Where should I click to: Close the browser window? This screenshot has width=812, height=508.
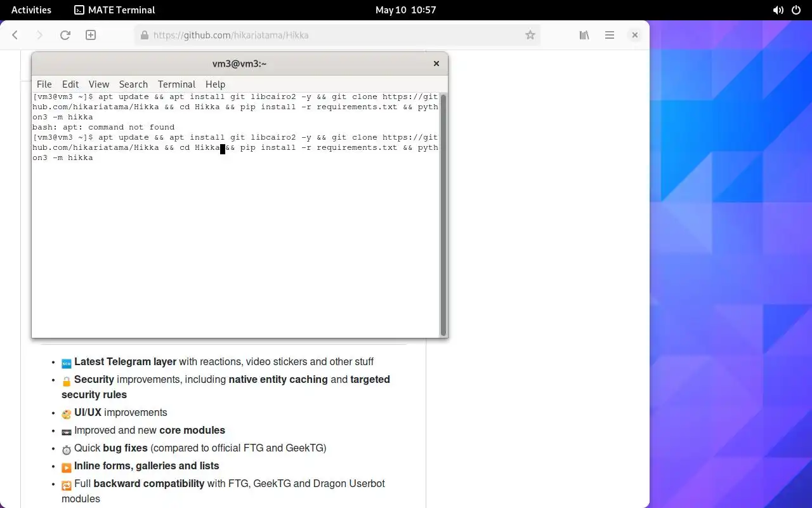click(634, 36)
